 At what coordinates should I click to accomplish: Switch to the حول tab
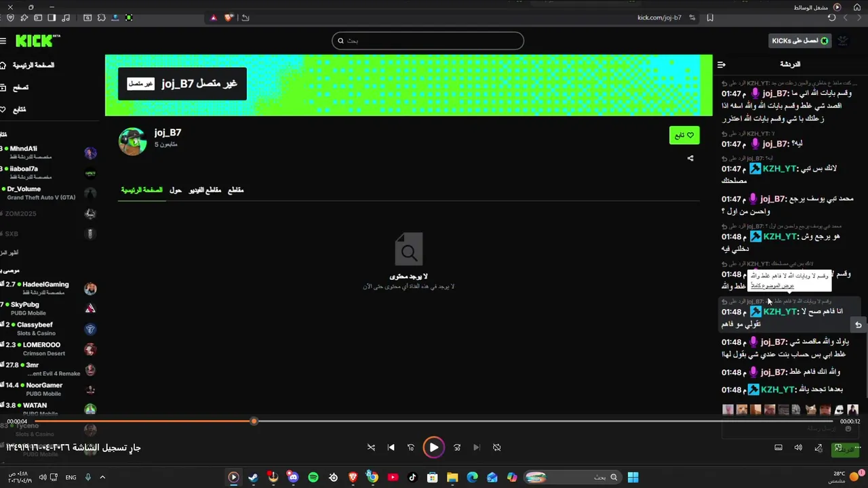pos(176,190)
